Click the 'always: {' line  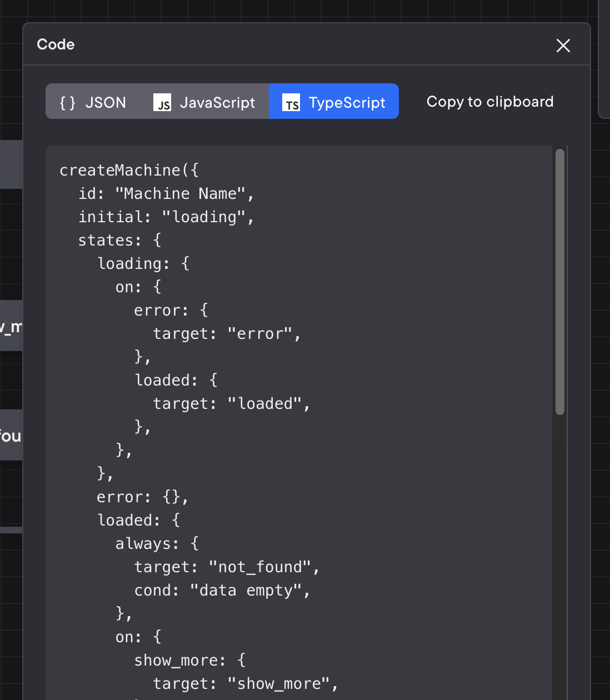157,543
